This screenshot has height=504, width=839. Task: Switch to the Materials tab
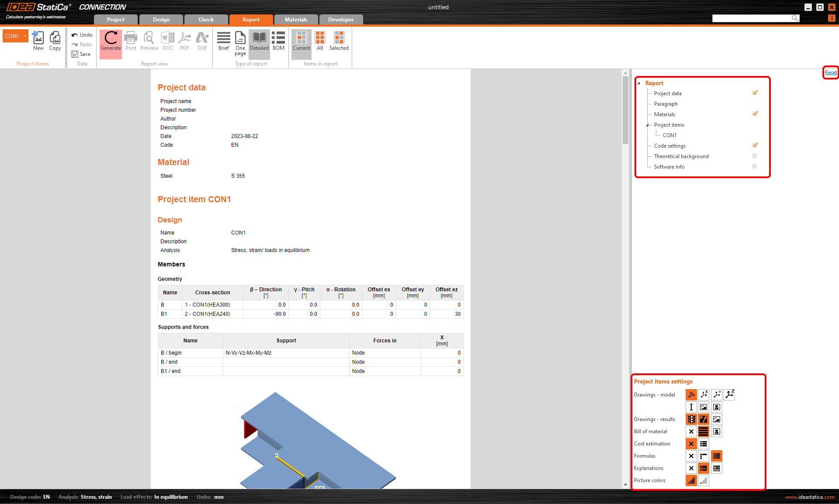(296, 19)
